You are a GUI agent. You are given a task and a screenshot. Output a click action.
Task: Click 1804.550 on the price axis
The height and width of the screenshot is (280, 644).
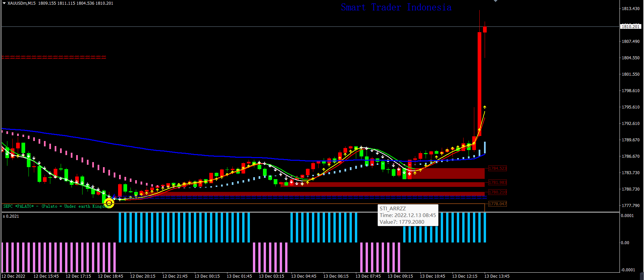click(x=631, y=58)
